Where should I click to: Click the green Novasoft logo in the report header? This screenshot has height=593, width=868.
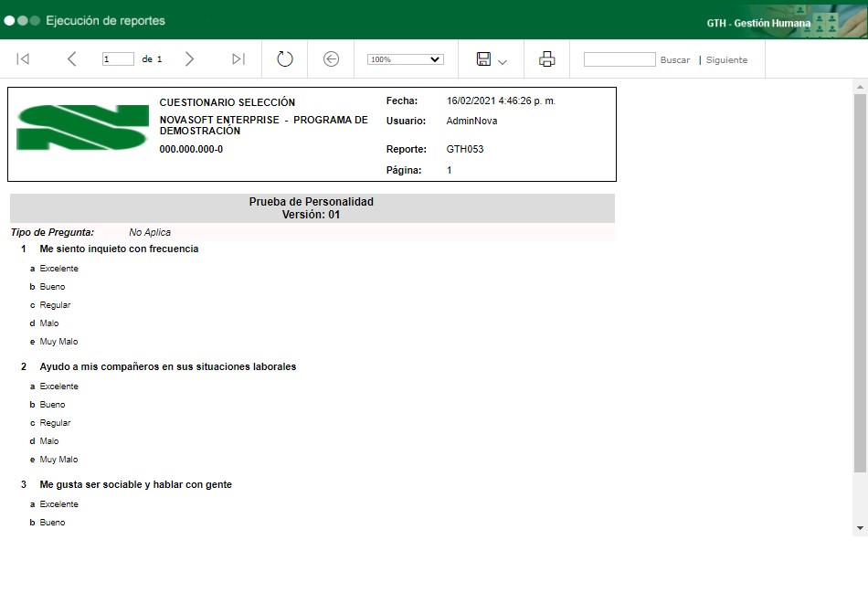(x=82, y=127)
